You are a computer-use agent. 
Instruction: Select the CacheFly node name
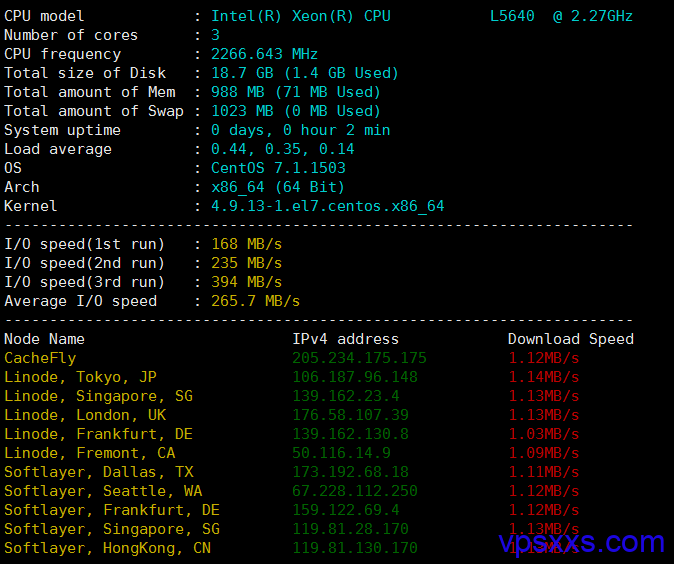coord(40,358)
